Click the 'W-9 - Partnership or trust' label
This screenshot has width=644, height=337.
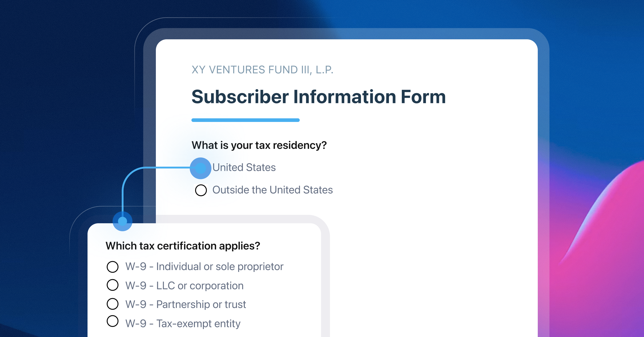coord(186,304)
